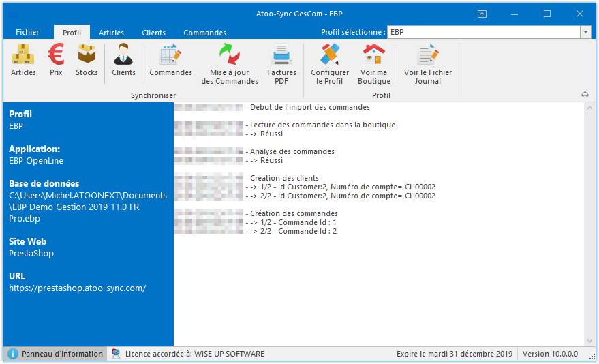599x364 pixels.
Task: Open Configurer le Profil
Action: point(330,64)
